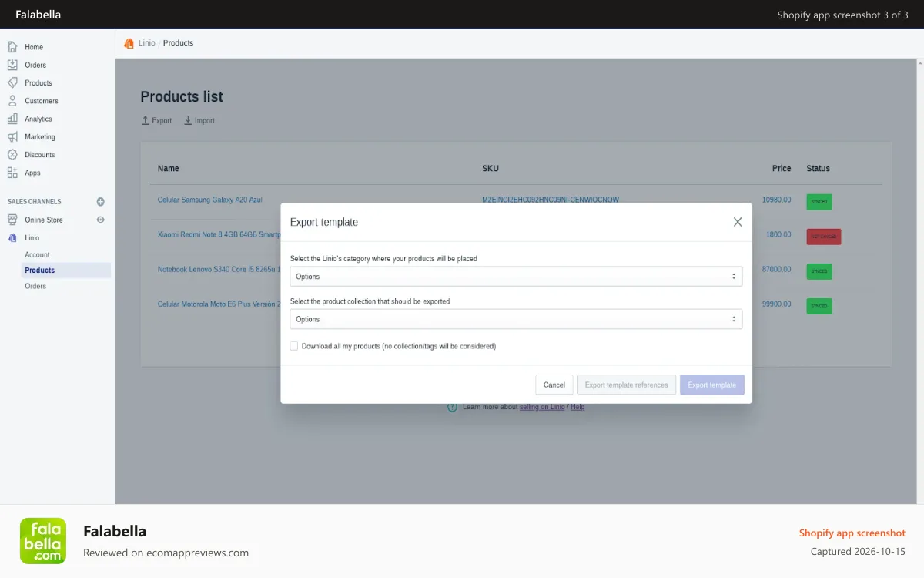924x578 pixels.
Task: Click the Products tag icon in the sidebar
Action: [x=12, y=82]
